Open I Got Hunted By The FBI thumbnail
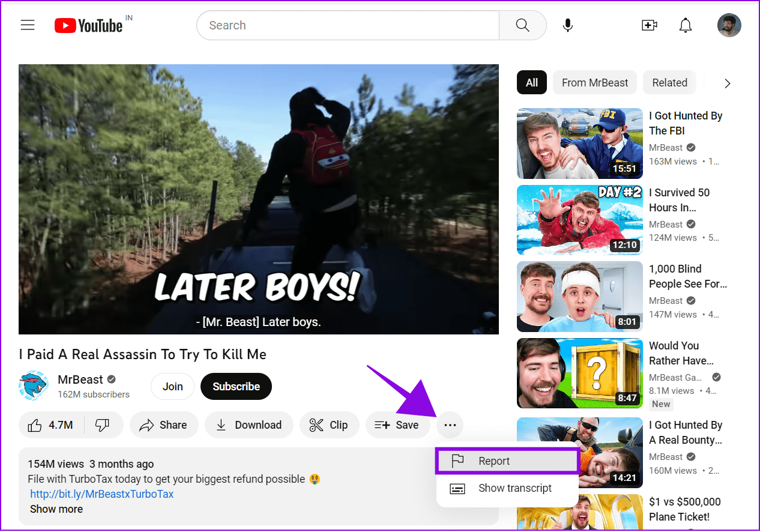Image resolution: width=760 pixels, height=532 pixels. coord(580,144)
